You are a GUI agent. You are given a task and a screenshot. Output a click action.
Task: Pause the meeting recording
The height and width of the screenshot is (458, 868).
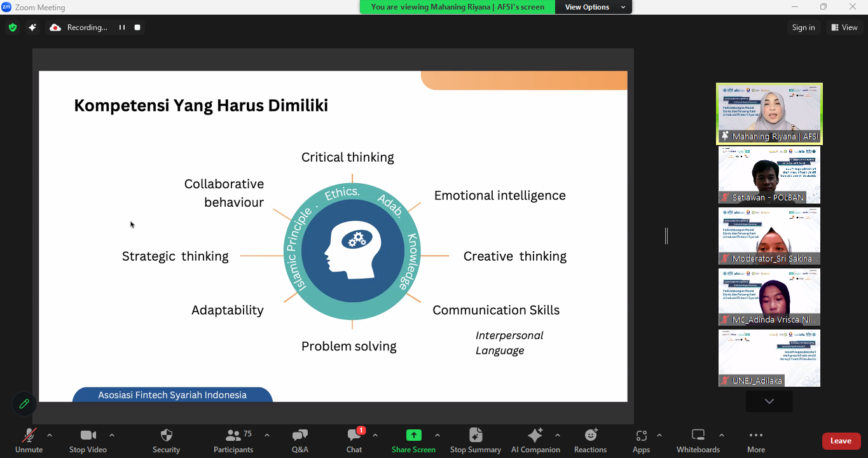point(121,27)
